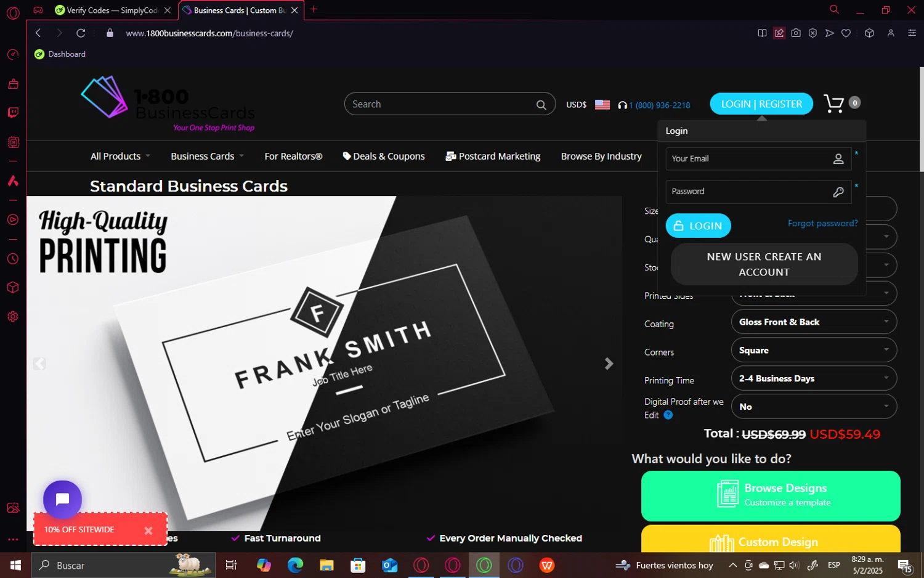Viewport: 924px width, 578px height.
Task: Focus the Your Email field
Action: click(758, 158)
